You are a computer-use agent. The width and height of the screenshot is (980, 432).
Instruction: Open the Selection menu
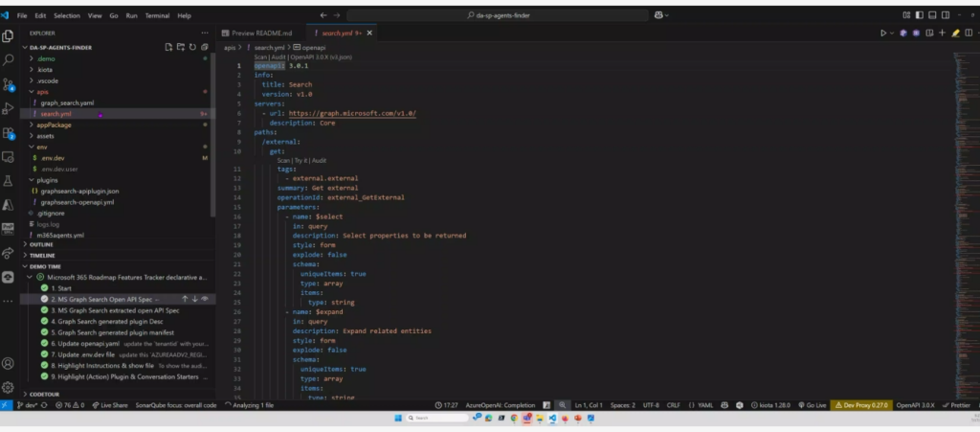(67, 15)
